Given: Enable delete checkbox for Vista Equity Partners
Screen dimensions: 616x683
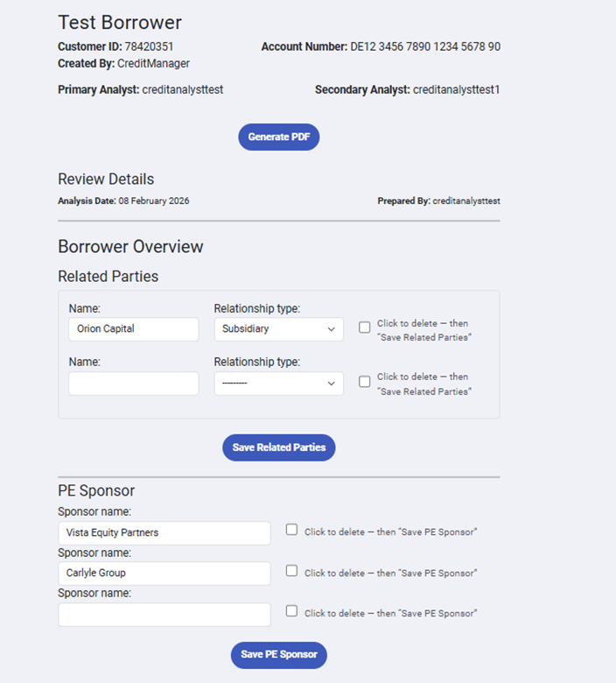Looking at the screenshot, I should pyautogui.click(x=292, y=530).
